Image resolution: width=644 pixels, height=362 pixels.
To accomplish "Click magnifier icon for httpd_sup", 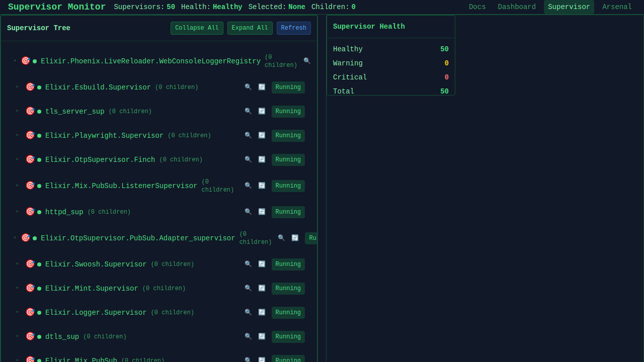I will pos(248,212).
